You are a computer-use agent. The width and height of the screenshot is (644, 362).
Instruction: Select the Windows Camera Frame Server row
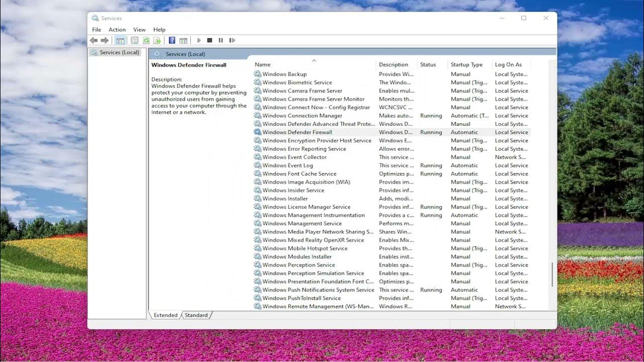click(391, 90)
